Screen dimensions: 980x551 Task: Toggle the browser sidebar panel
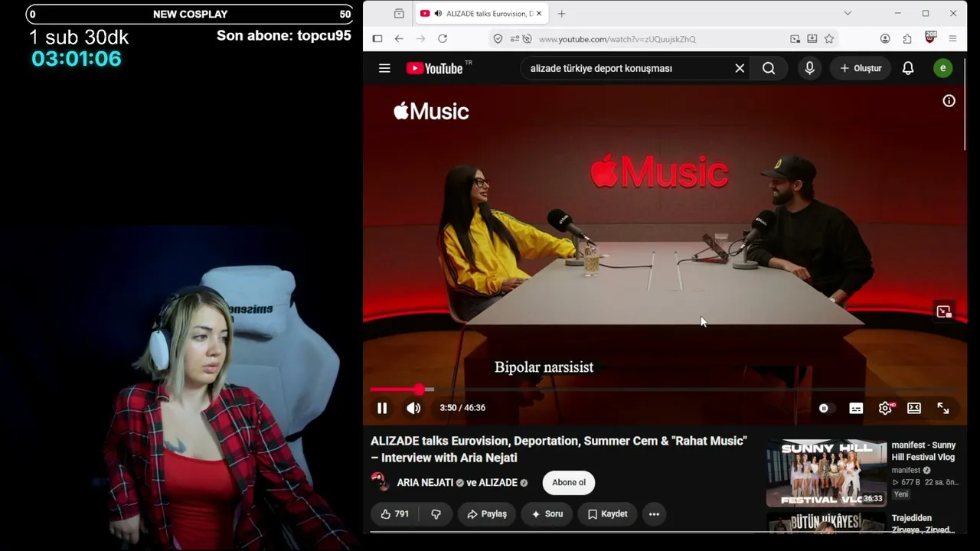pos(377,39)
